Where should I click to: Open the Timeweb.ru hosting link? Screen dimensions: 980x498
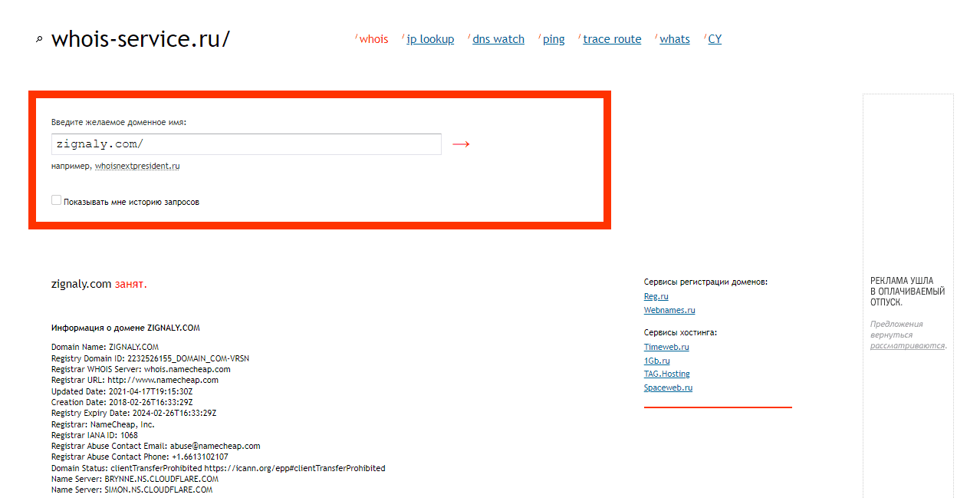pos(666,347)
